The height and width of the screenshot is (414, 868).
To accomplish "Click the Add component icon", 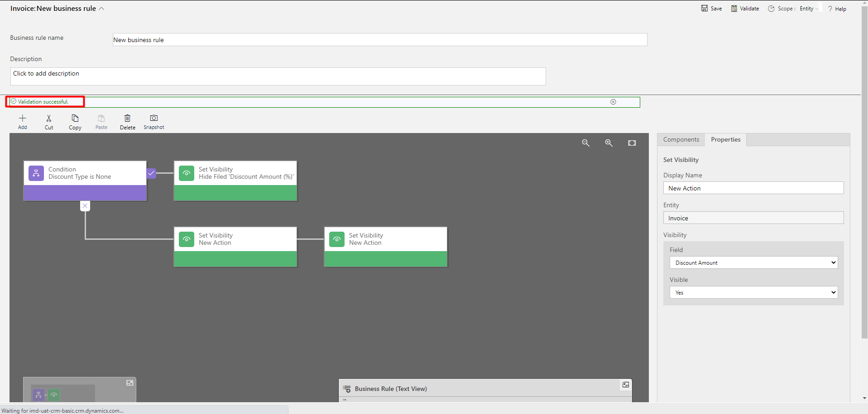I will tap(22, 121).
